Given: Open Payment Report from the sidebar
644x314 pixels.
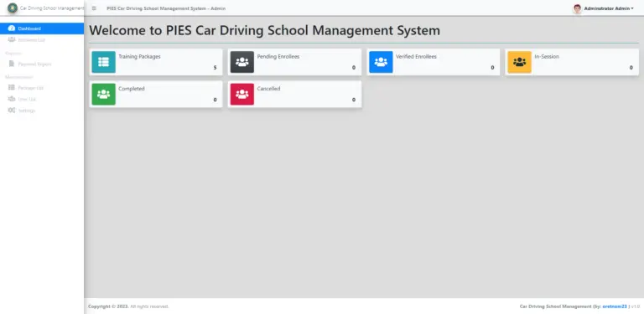Looking at the screenshot, I should pyautogui.click(x=42, y=64).
